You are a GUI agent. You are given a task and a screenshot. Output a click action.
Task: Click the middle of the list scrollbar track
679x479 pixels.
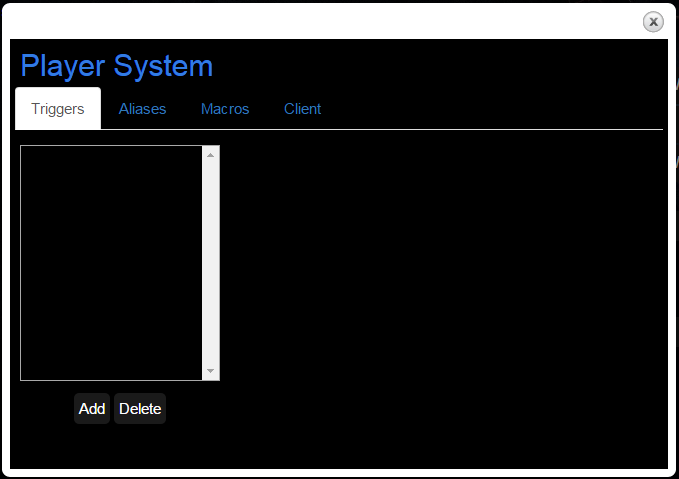coord(210,263)
